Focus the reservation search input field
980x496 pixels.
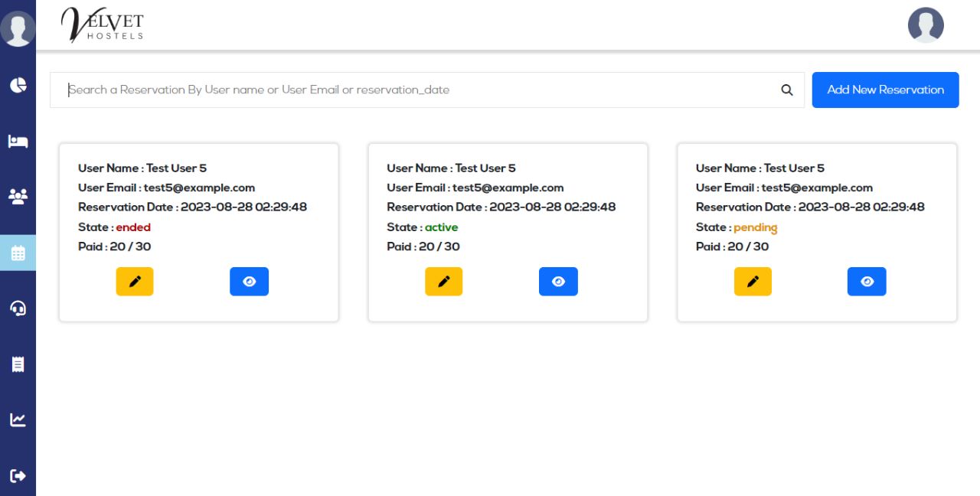pyautogui.click(x=413, y=90)
